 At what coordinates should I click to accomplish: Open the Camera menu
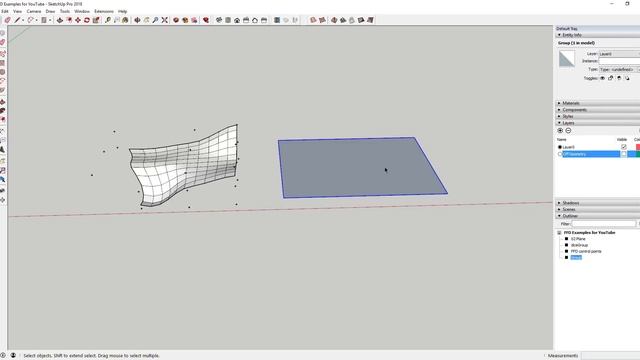click(34, 11)
